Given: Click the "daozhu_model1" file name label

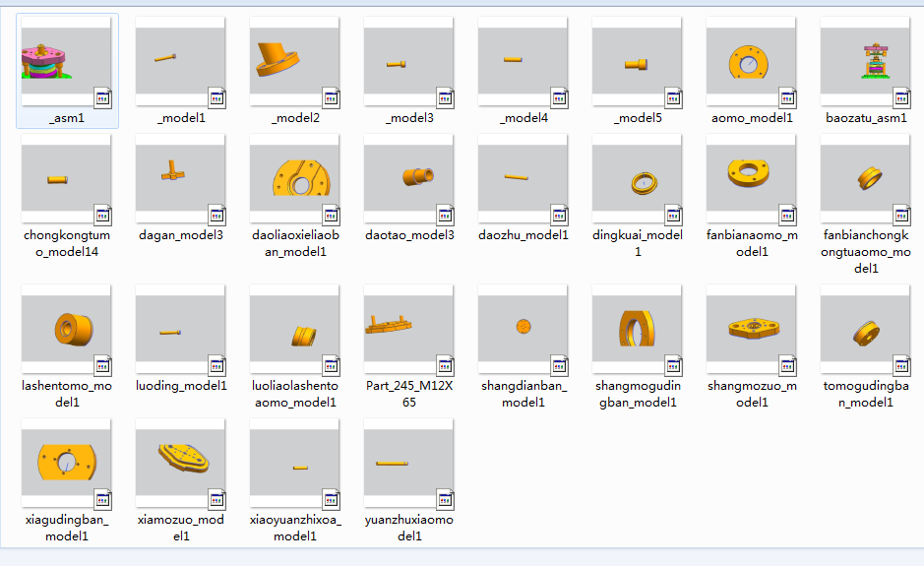Looking at the screenshot, I should point(524,234).
